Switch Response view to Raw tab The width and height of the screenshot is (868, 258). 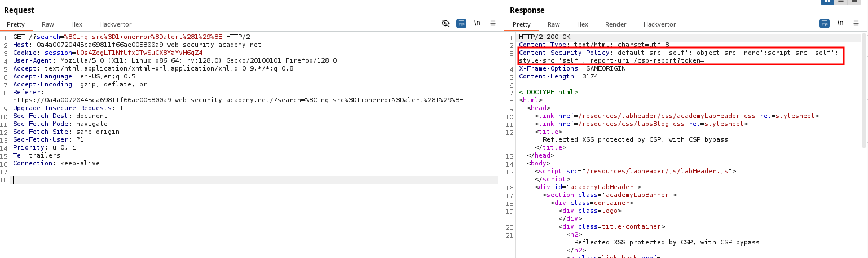click(554, 24)
